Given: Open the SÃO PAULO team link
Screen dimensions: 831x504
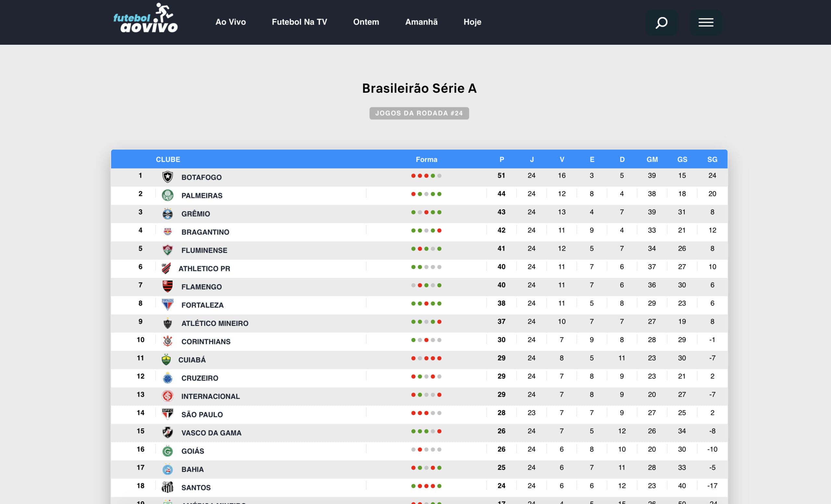Looking at the screenshot, I should pos(202,414).
